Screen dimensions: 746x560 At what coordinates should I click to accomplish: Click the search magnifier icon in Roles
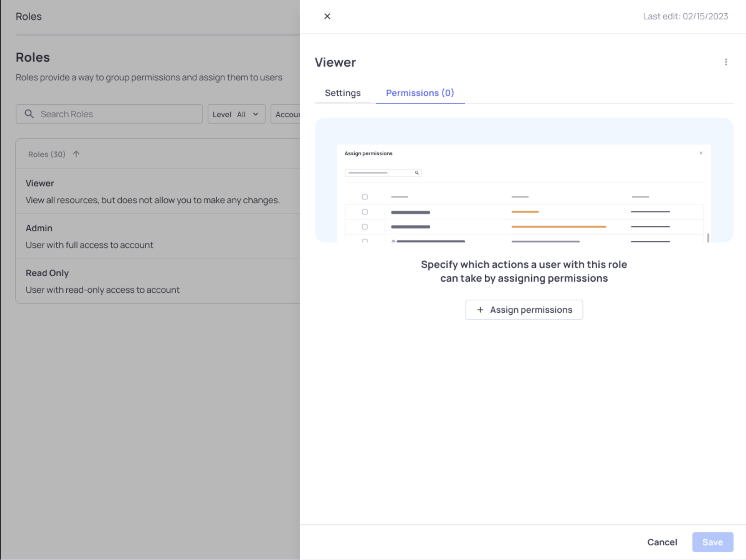(x=29, y=114)
